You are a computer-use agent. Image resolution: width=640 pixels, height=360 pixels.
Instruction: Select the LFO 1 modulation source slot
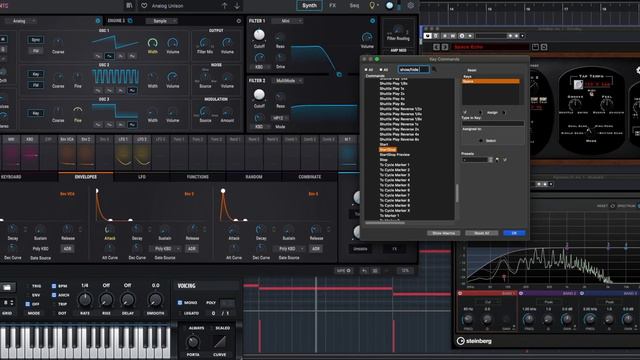(123, 153)
